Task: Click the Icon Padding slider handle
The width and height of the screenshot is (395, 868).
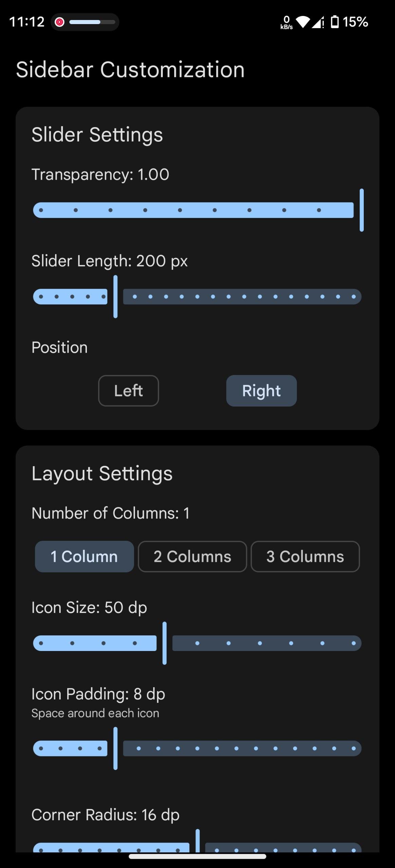Action: (x=115, y=748)
